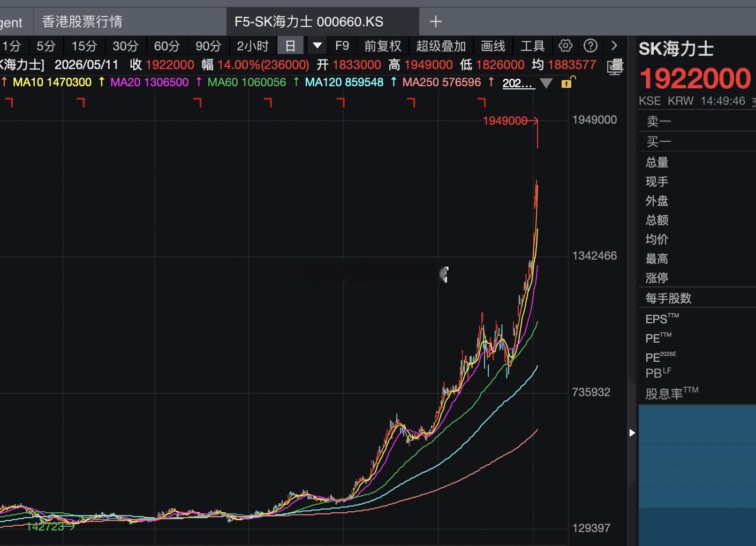Screen dimensions: 756x546
Task: Click the MA10 1470300 indicator label
Action: click(52, 82)
